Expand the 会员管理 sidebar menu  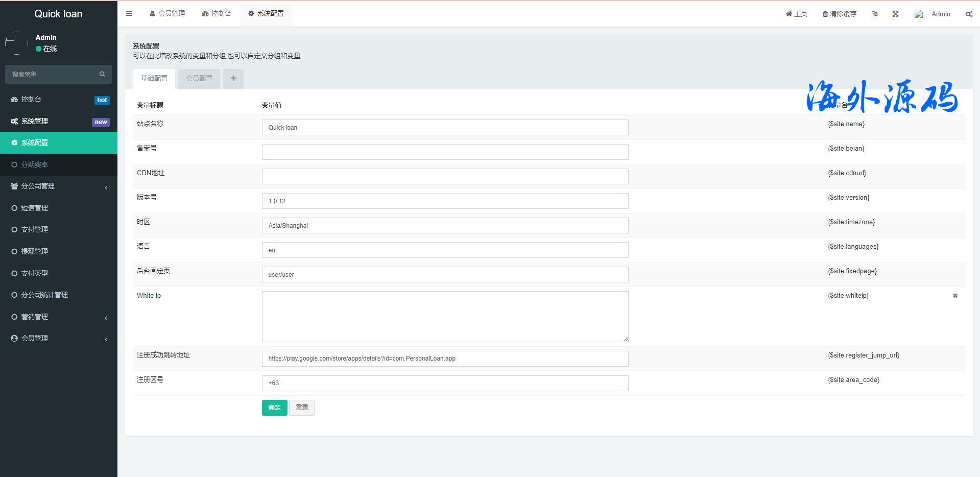(x=59, y=339)
